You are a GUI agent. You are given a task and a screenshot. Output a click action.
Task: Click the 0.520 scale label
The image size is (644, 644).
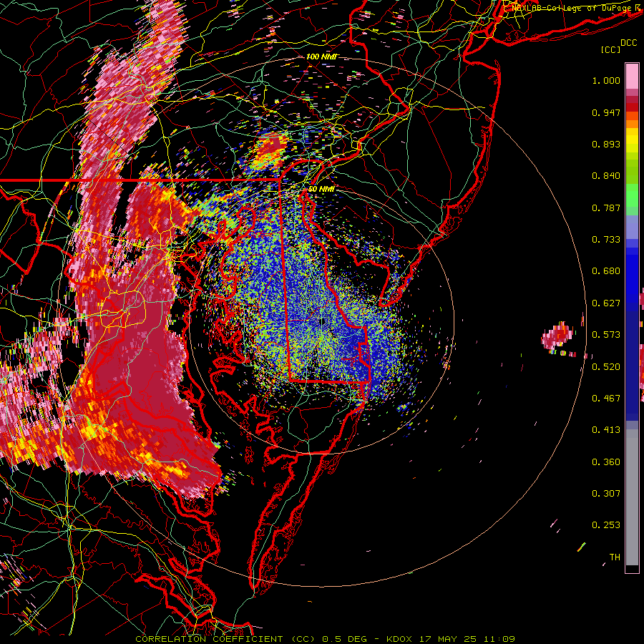[606, 367]
